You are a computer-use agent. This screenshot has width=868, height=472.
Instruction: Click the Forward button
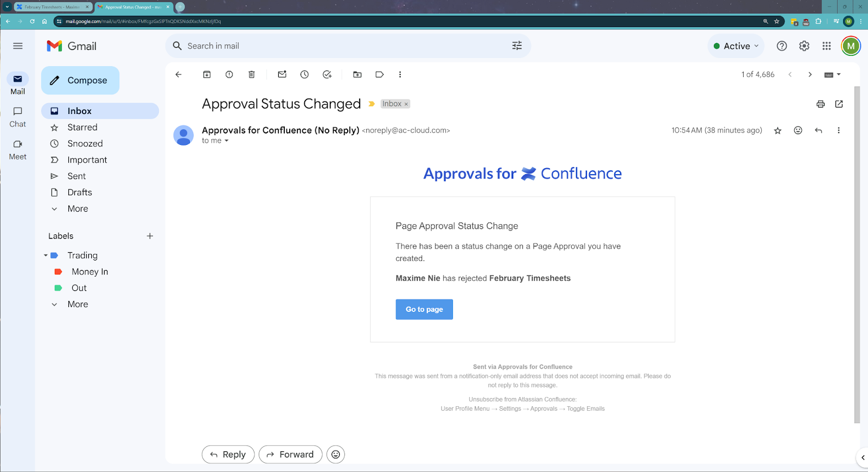[x=290, y=455]
